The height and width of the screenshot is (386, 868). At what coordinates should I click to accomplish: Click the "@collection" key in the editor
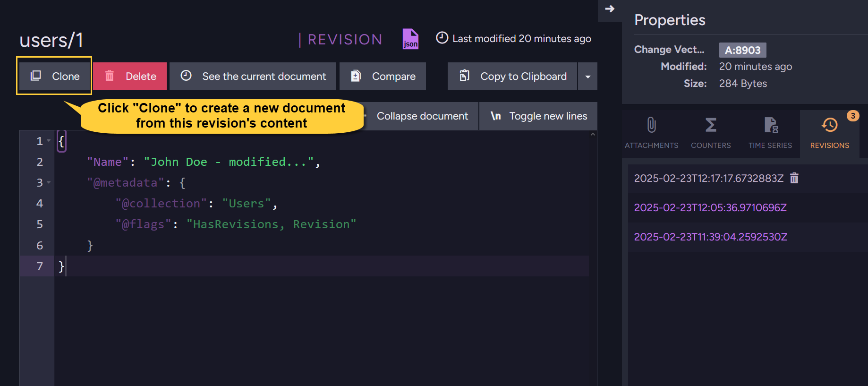(161, 204)
